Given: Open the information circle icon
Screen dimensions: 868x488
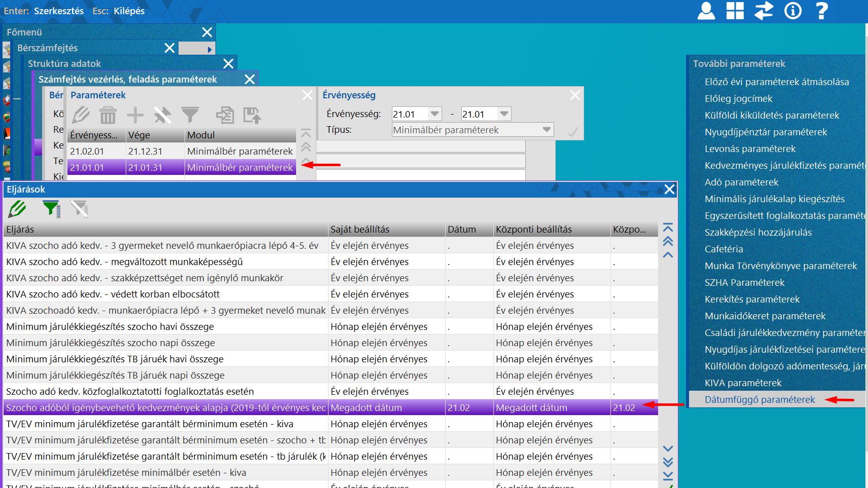Looking at the screenshot, I should 793,11.
